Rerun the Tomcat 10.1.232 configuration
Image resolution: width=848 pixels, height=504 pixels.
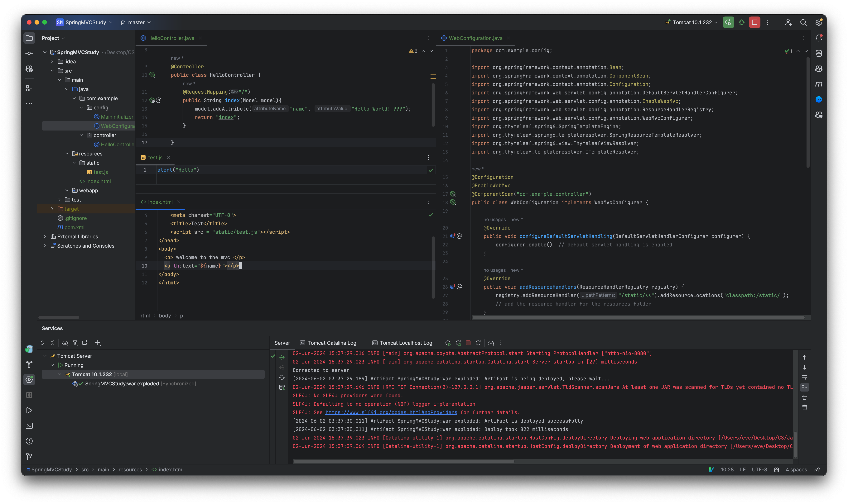click(728, 22)
